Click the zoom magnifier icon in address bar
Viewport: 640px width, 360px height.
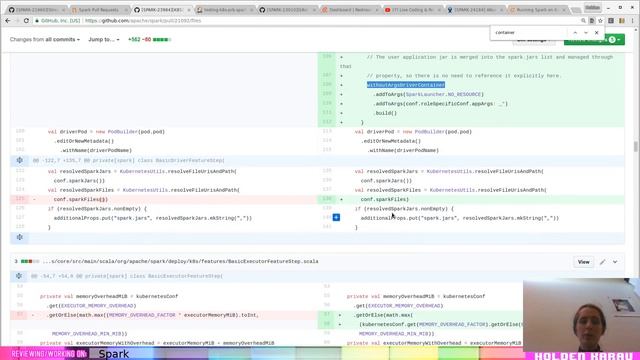583,20
